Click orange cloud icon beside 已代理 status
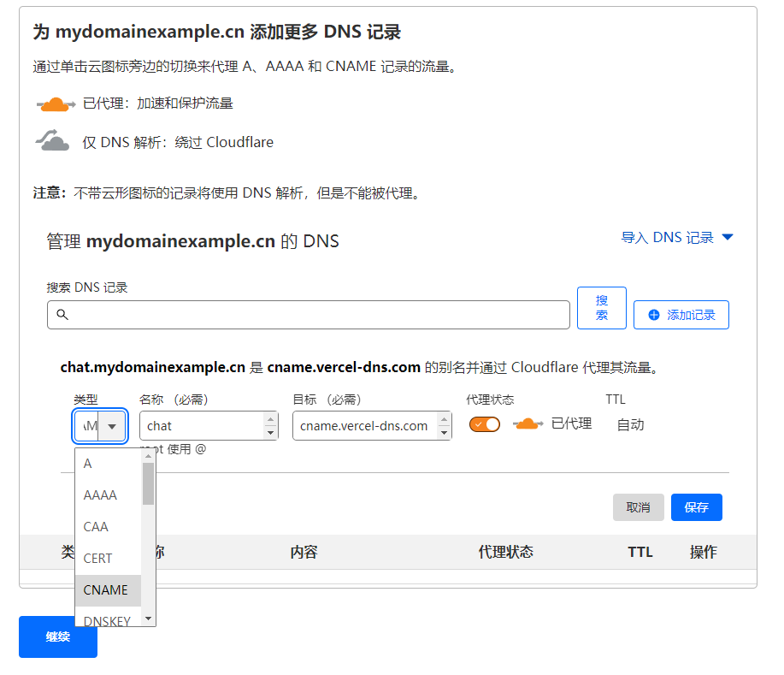784x675 pixels. click(528, 424)
